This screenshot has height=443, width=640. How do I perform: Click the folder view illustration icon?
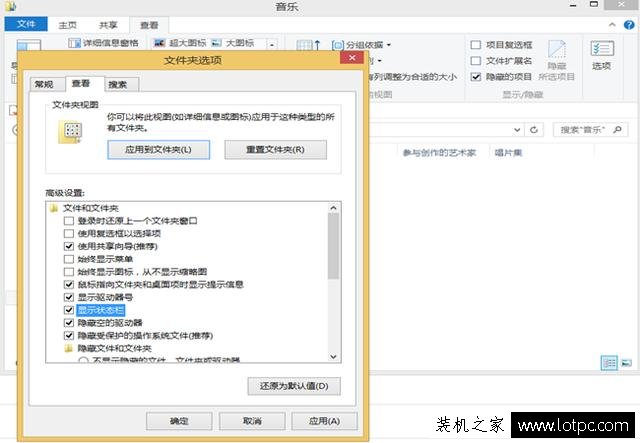70,131
